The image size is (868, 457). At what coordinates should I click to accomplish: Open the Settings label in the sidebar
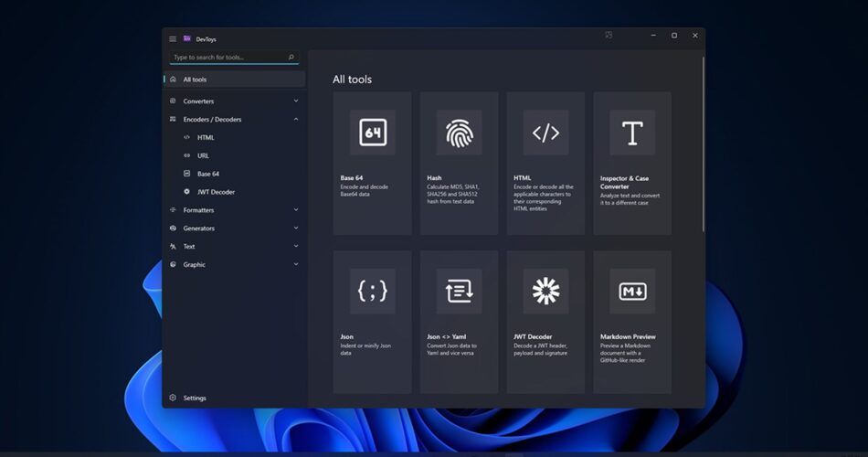[195, 398]
